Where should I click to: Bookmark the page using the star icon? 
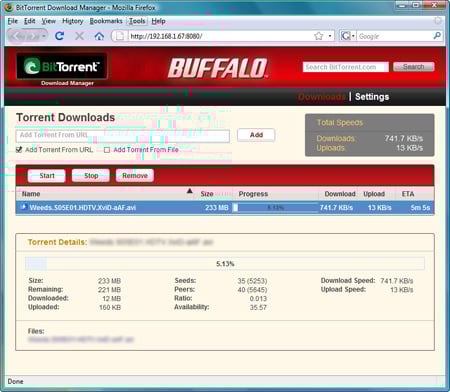319,36
